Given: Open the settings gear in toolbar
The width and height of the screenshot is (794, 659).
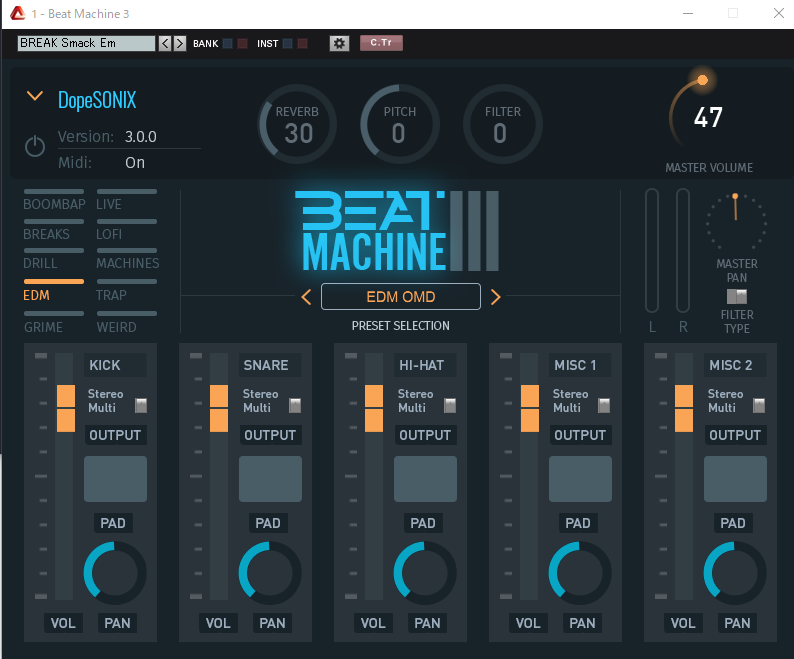Looking at the screenshot, I should click(x=339, y=44).
